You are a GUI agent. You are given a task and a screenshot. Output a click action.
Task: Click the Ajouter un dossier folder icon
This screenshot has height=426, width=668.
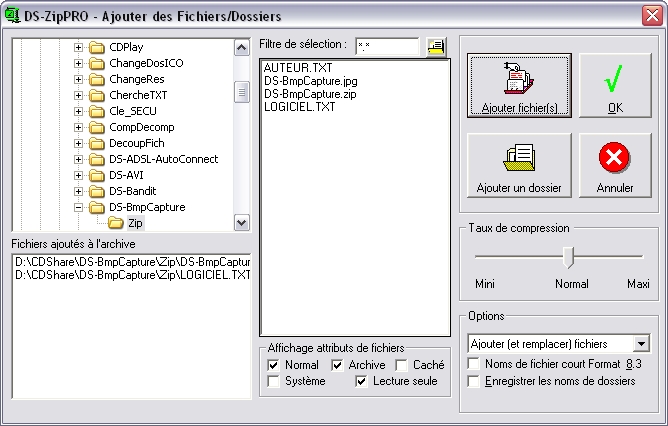coord(519,159)
